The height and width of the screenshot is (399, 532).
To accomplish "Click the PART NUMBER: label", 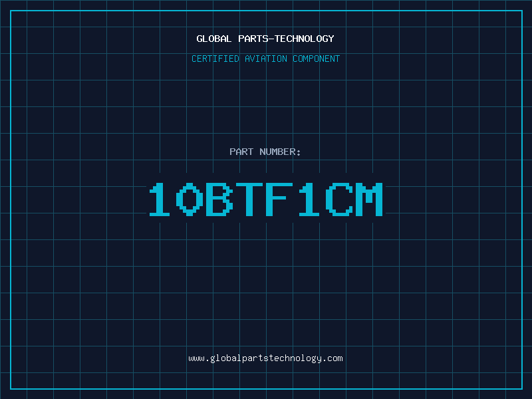I will [265, 152].
